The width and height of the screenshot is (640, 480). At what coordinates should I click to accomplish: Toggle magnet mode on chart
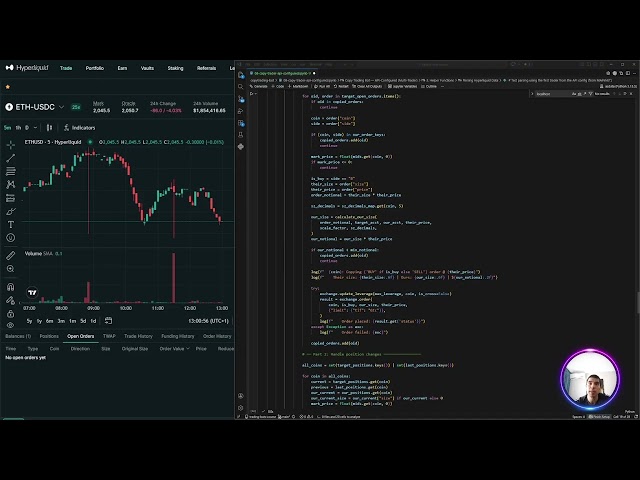point(11,287)
